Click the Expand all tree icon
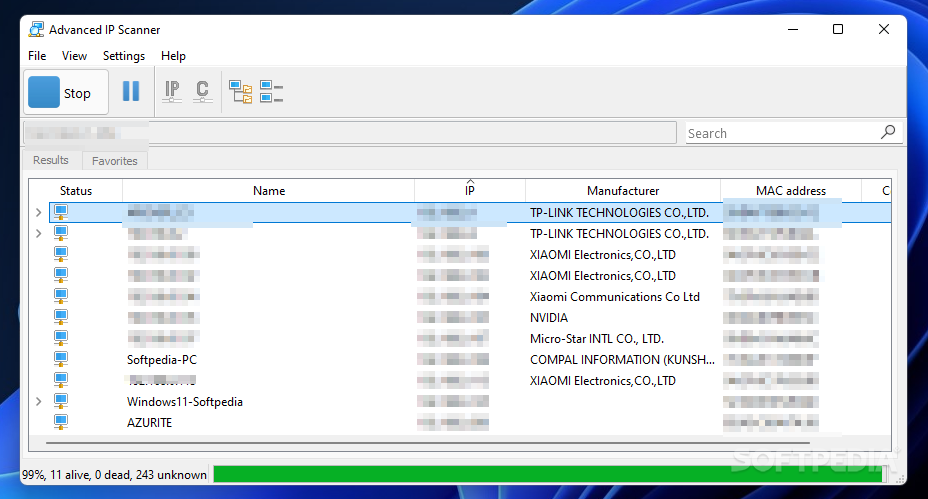Screen dimensions: 928x499 240,92
